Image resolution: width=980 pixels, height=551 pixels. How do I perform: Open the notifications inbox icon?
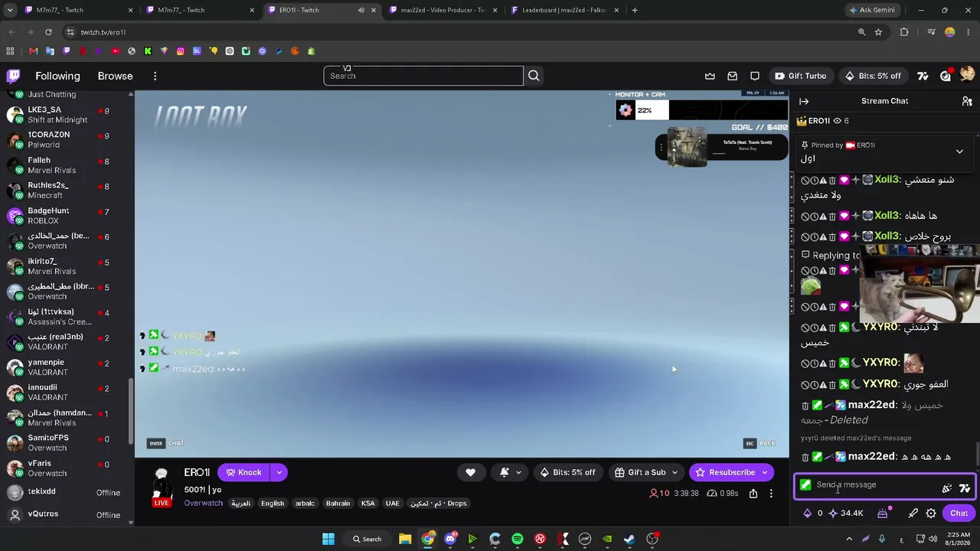coord(733,76)
